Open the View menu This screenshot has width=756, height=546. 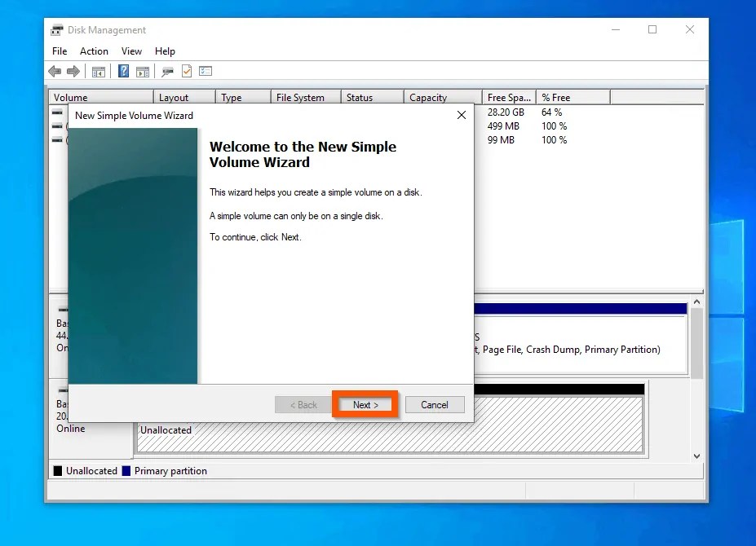[x=131, y=51]
